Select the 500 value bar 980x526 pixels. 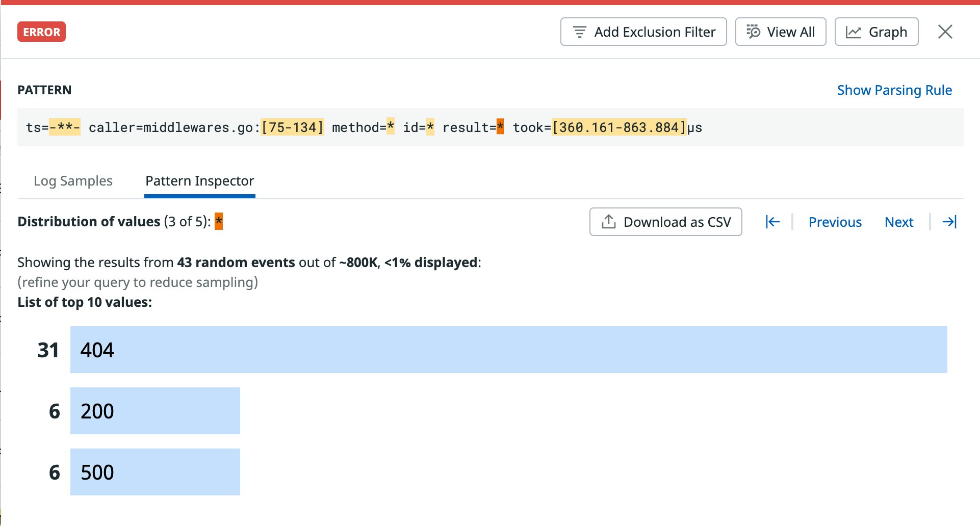click(x=155, y=472)
